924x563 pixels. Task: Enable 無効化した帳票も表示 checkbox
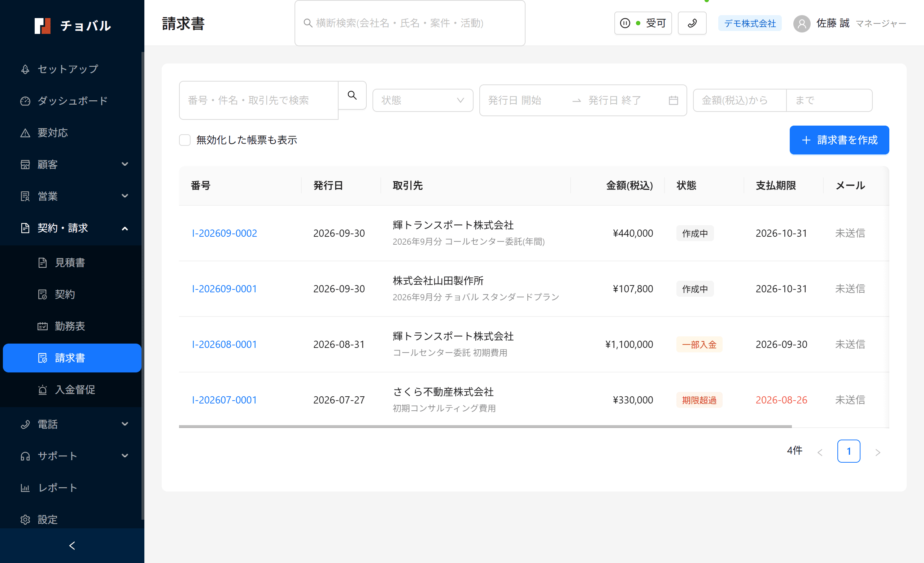(184, 140)
